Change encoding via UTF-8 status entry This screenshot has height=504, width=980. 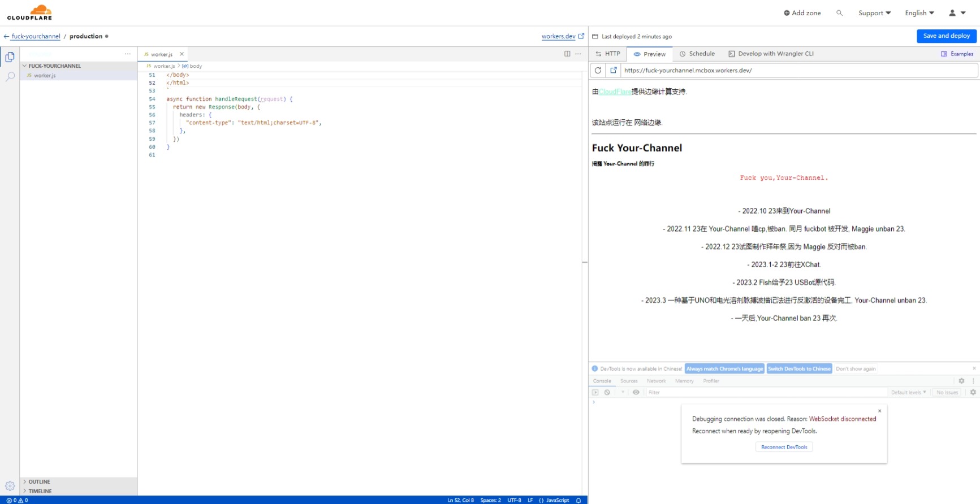tap(514, 500)
